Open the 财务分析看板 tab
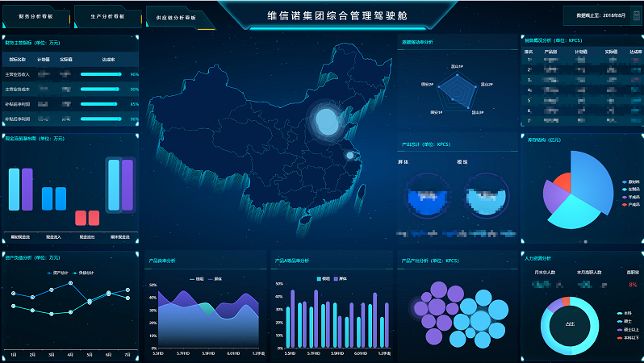Viewport: 644px width, 363px height. pos(36,16)
